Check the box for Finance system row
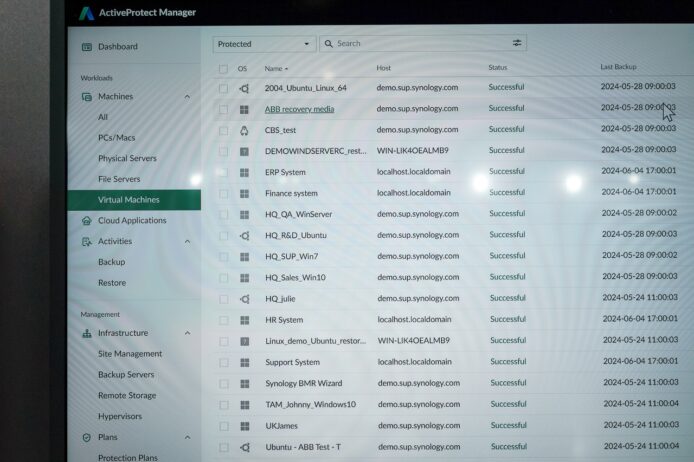The image size is (694, 462). pos(223,193)
